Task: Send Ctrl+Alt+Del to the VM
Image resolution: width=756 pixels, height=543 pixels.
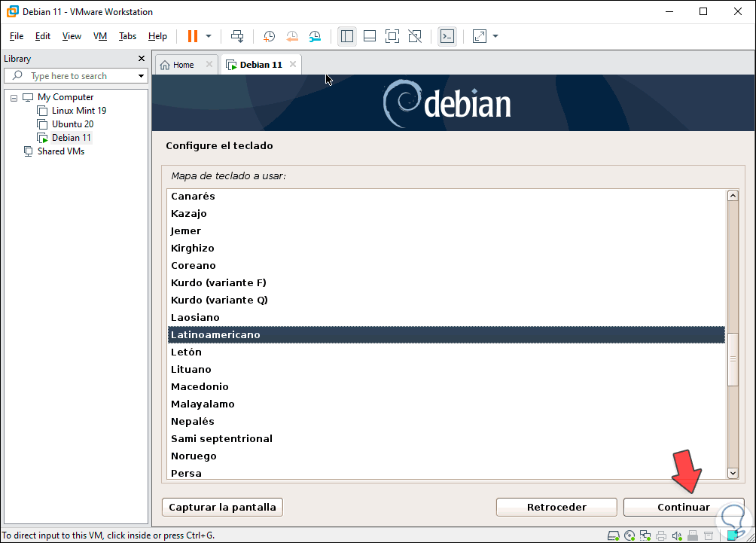Action: 237,36
